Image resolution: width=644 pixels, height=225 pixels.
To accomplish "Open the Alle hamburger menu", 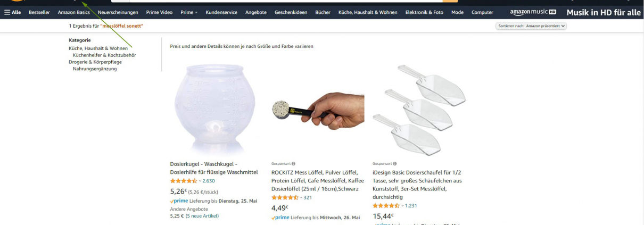I will (x=13, y=12).
